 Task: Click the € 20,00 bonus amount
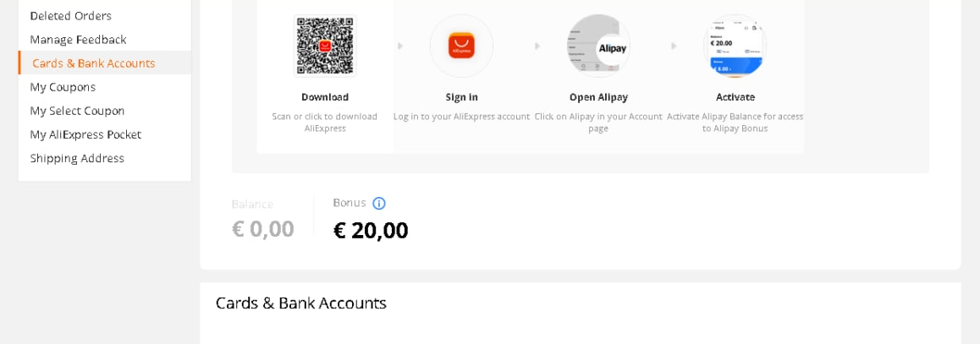point(371,231)
